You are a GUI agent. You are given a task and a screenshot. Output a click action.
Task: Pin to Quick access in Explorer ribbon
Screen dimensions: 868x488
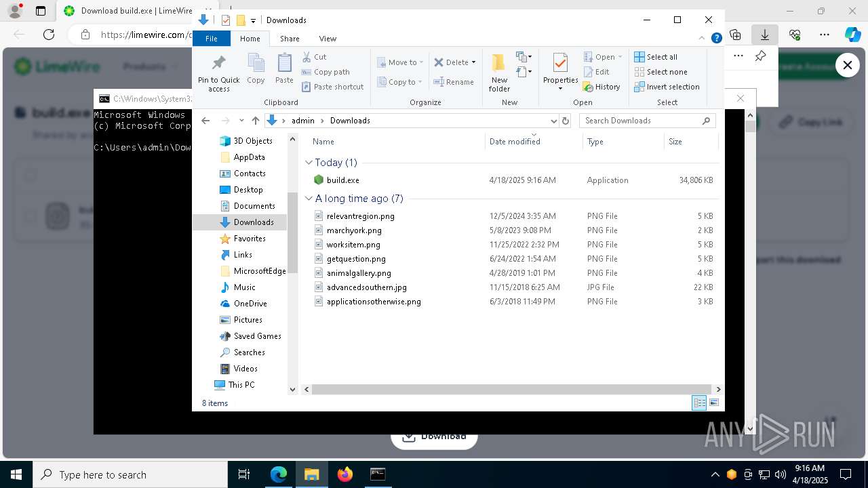pos(218,73)
